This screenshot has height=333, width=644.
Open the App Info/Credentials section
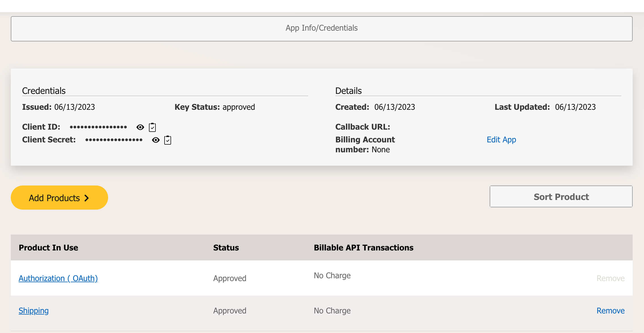(321, 28)
